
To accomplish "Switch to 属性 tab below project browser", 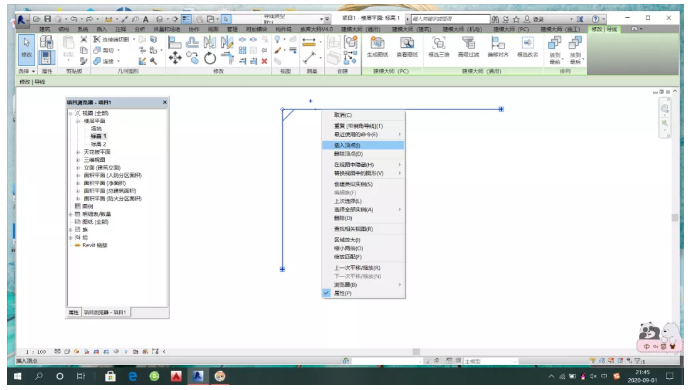I will click(74, 312).
